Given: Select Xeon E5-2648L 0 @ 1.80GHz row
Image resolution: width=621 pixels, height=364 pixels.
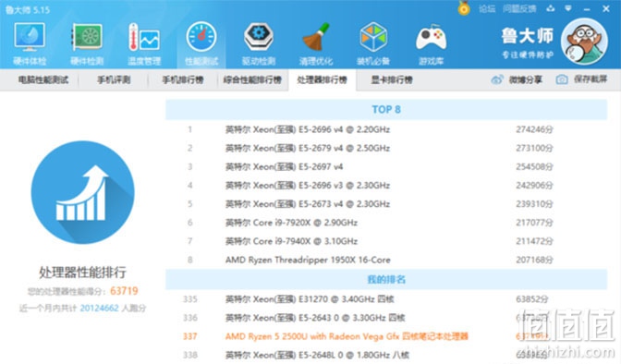Looking at the screenshot, I should click(386, 355).
